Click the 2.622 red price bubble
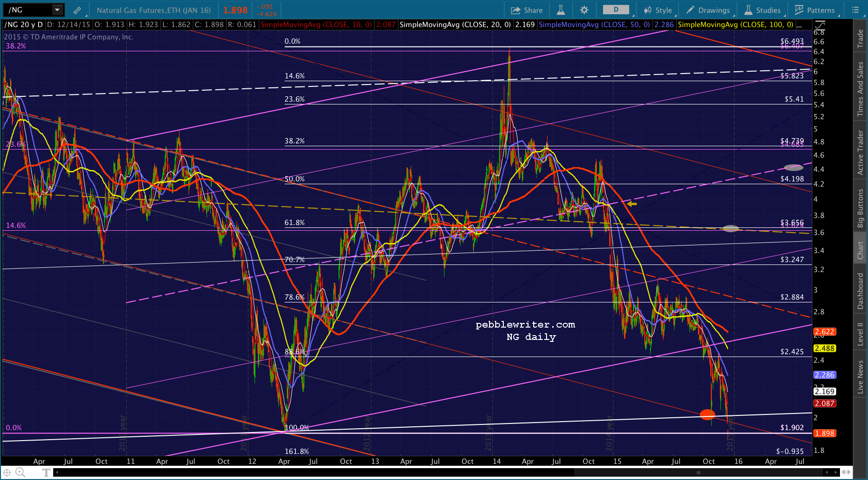This screenshot has height=480, width=868. click(x=825, y=332)
